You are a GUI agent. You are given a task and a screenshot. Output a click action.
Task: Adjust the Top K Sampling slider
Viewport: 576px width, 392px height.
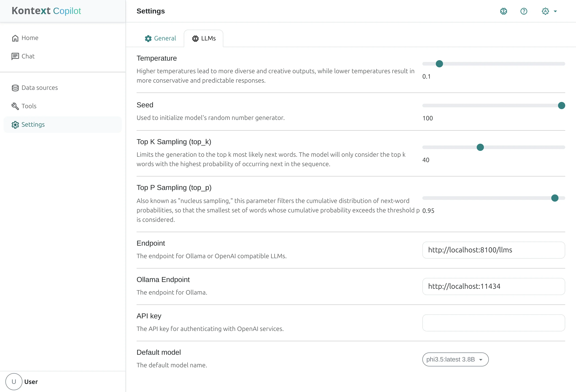[480, 147]
